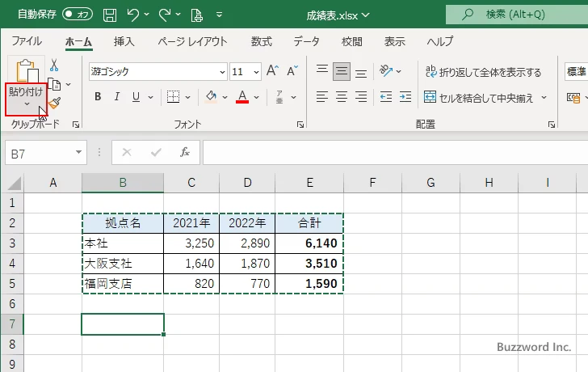Image resolution: width=588 pixels, height=372 pixels.
Task: Apply cell borders icon
Action: coord(173,97)
